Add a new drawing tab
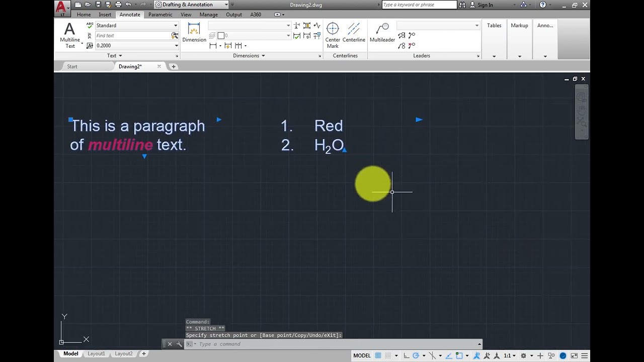Screen dimensions: 644x362 (x=174, y=66)
